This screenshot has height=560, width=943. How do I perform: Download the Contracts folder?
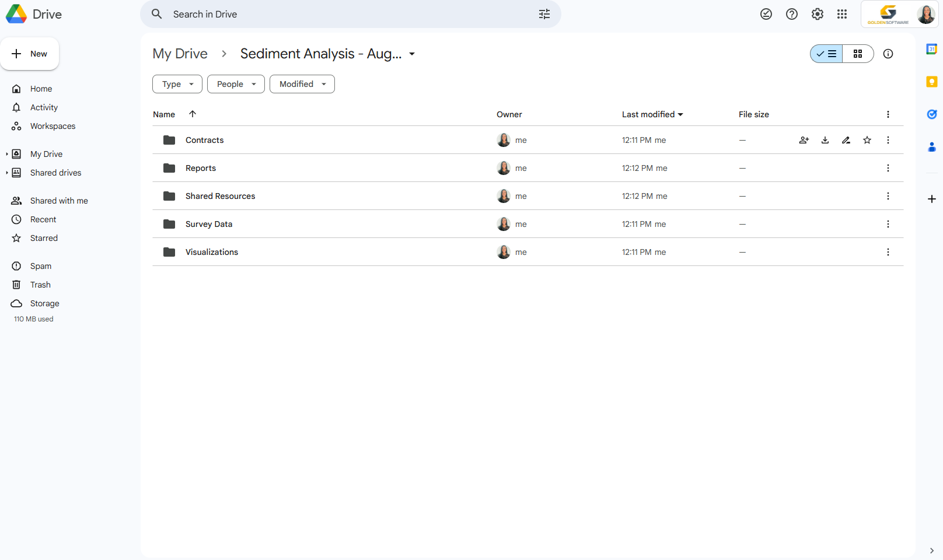click(x=825, y=140)
